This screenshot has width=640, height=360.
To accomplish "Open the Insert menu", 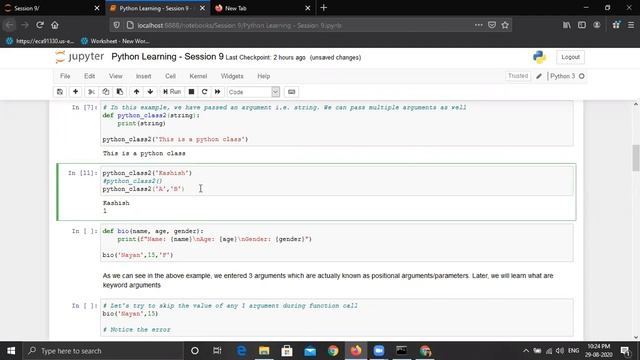I will coord(143,76).
